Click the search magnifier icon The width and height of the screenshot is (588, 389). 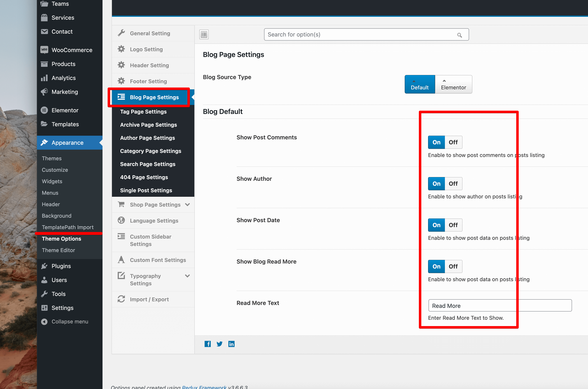tap(459, 35)
